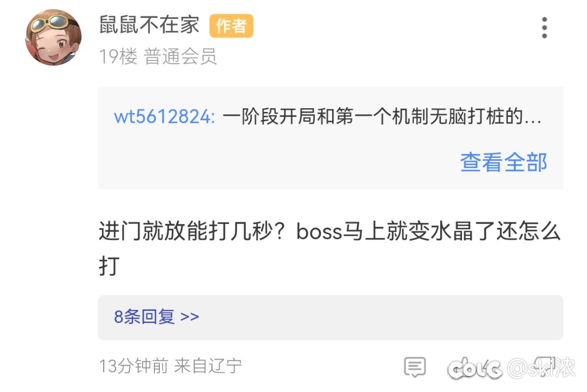Tap the comment reply speech-bubble icon
587x392 pixels.
pos(415,367)
